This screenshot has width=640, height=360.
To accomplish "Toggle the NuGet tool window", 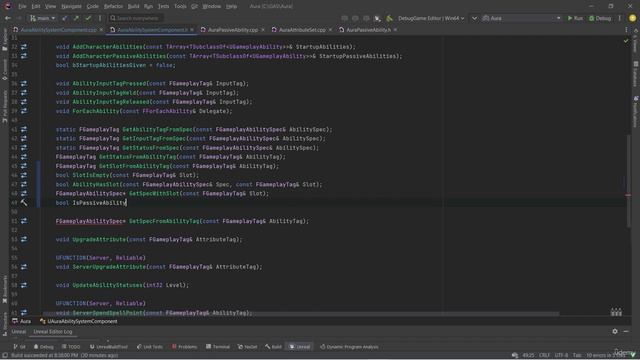I will pyautogui.click(x=247, y=347).
